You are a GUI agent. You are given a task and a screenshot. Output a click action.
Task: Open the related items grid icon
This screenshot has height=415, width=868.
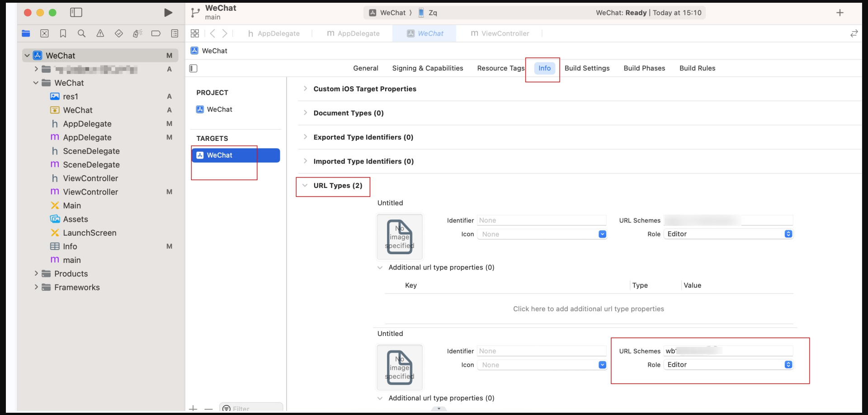[195, 33]
